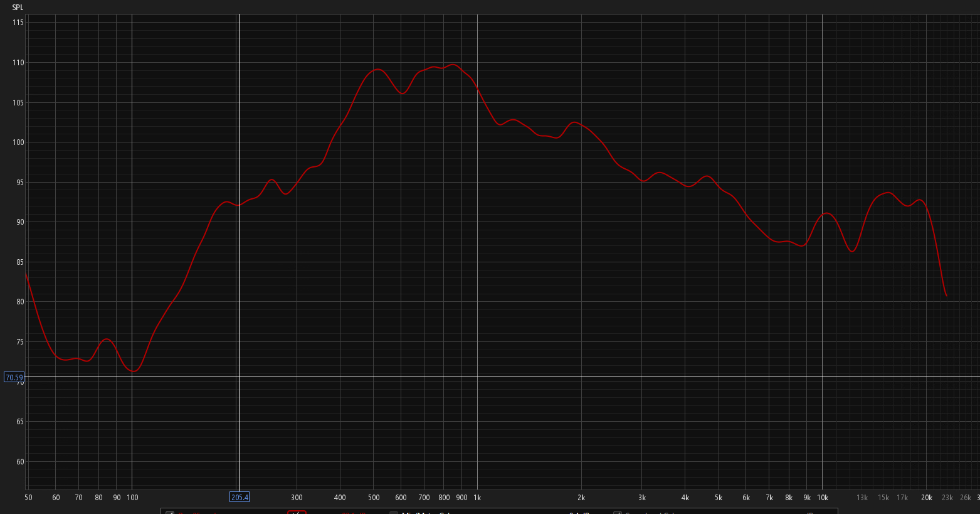
Task: Click the 95 dB vertical axis label
Action: 20,183
